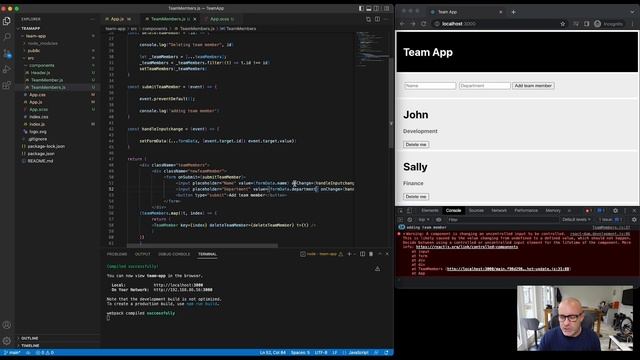Click DevTools inspect element icon

pyautogui.click(x=401, y=211)
